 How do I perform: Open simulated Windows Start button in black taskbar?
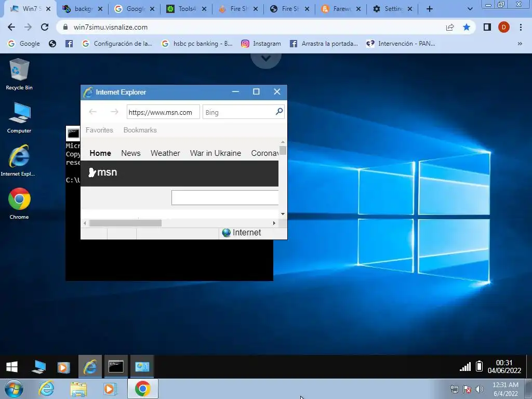click(x=12, y=367)
